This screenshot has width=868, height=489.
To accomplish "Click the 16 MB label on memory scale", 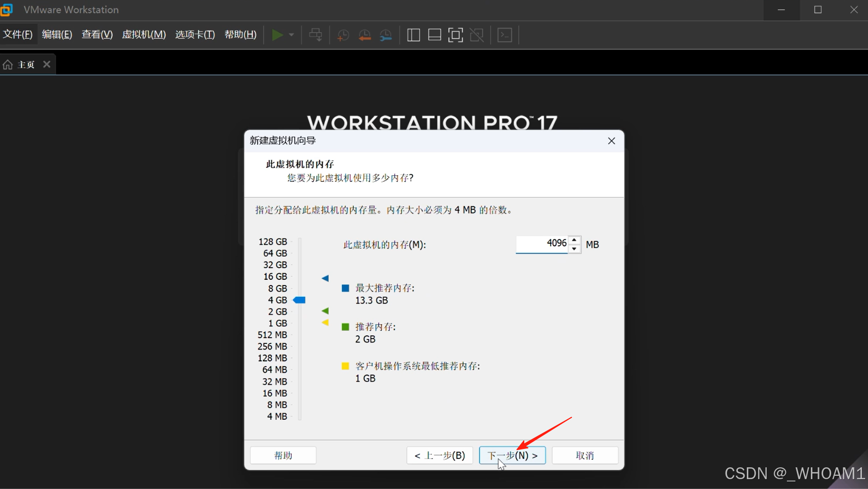I will pyautogui.click(x=274, y=393).
